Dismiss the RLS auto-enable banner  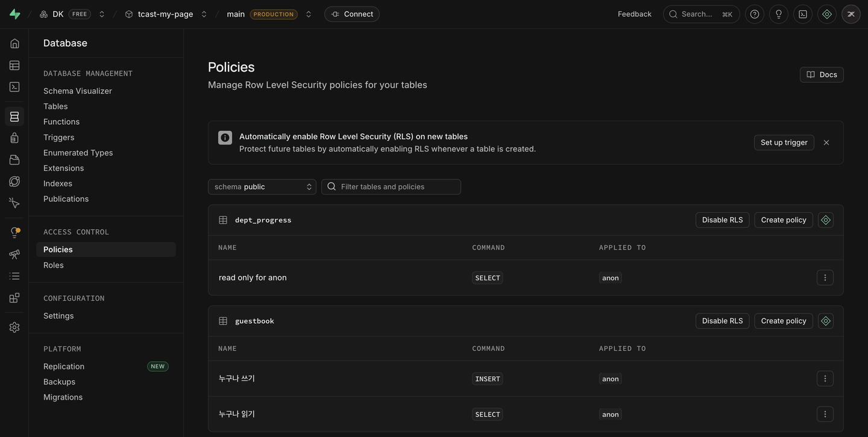[826, 143]
